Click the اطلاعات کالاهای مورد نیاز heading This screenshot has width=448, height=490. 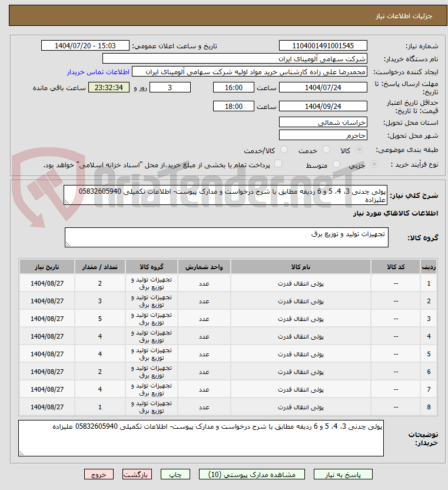[x=396, y=213]
